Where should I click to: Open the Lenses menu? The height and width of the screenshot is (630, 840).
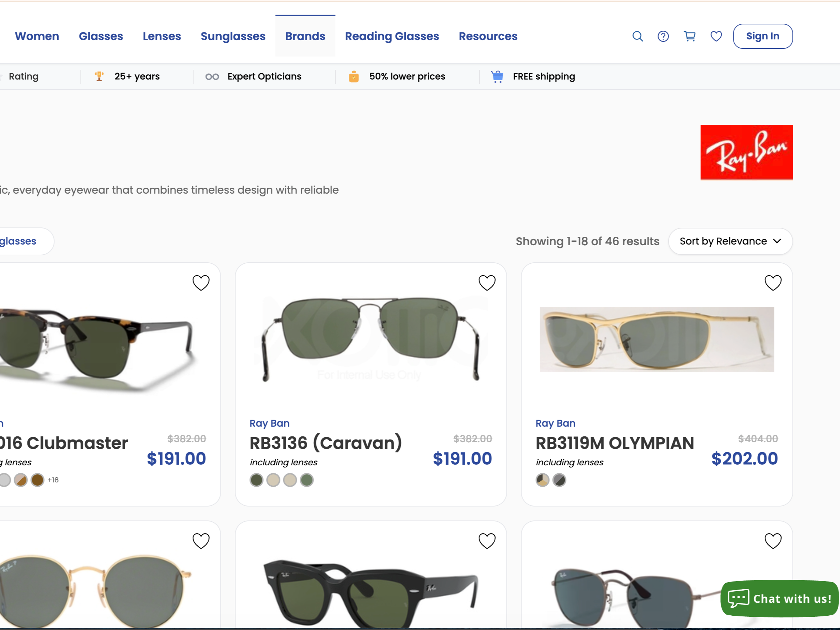tap(162, 36)
